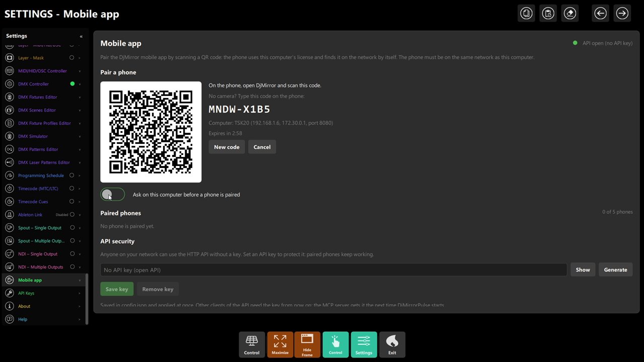
Task: Click the Exit flame button
Action: click(392, 344)
